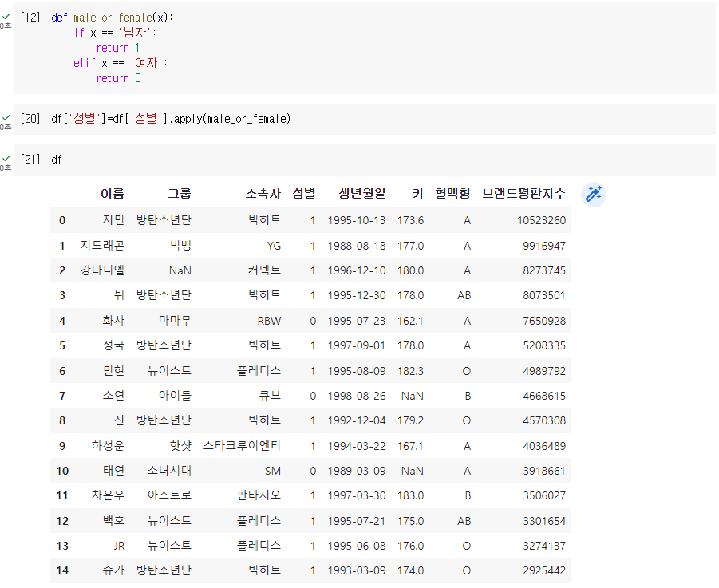Image resolution: width=719 pixels, height=588 pixels.
Task: Click the brand index '2925442'
Action: [544, 570]
